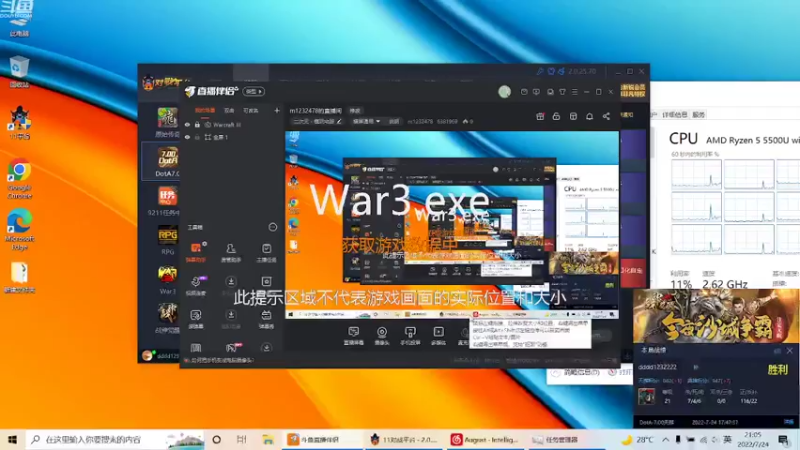Open the layout grid icon in stream header

click(573, 116)
